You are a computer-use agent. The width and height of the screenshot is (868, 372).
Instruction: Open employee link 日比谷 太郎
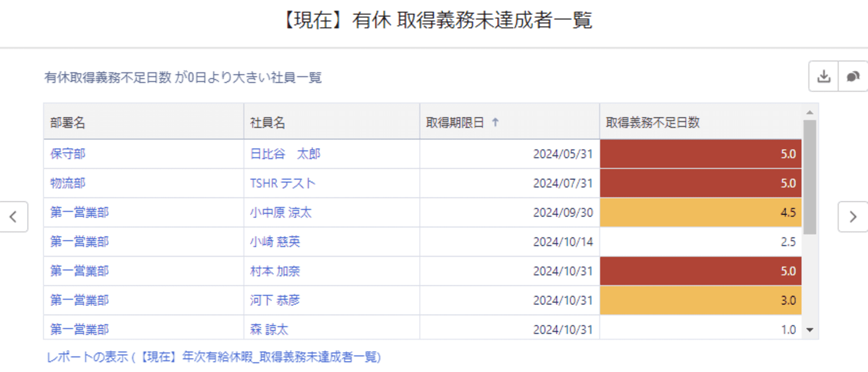(285, 154)
